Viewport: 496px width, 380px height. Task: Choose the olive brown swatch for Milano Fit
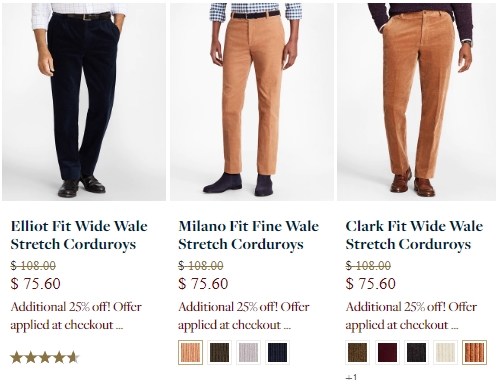(x=219, y=352)
